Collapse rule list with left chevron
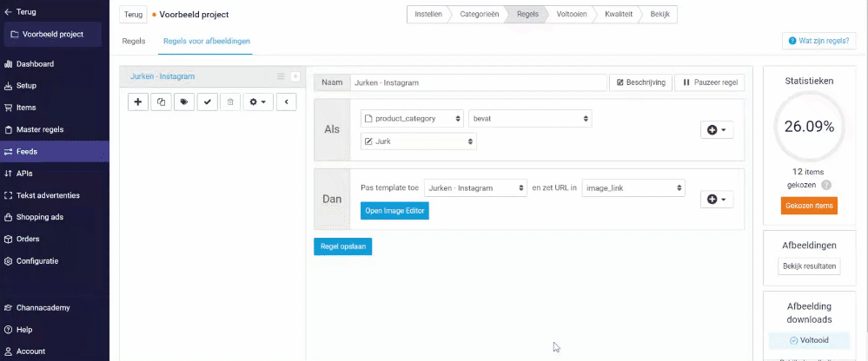This screenshot has width=868, height=361. pyautogui.click(x=286, y=102)
